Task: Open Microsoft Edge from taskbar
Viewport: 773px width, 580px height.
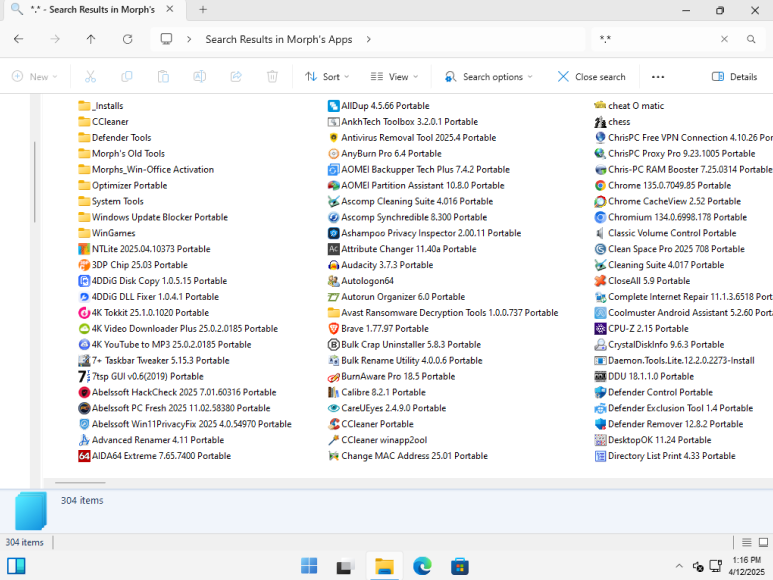Action: click(422, 566)
